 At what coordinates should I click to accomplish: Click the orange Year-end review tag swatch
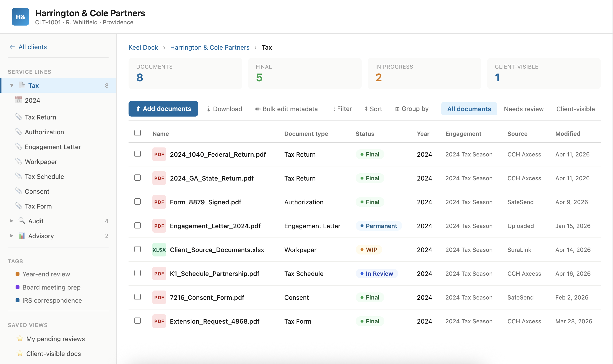(x=17, y=274)
